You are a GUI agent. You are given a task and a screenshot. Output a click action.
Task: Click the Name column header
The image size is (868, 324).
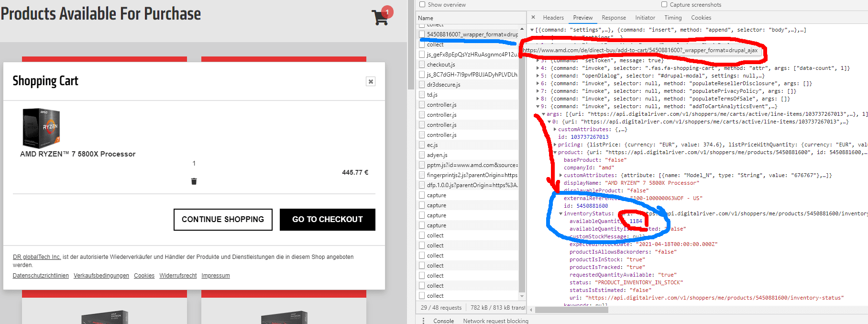coord(470,18)
